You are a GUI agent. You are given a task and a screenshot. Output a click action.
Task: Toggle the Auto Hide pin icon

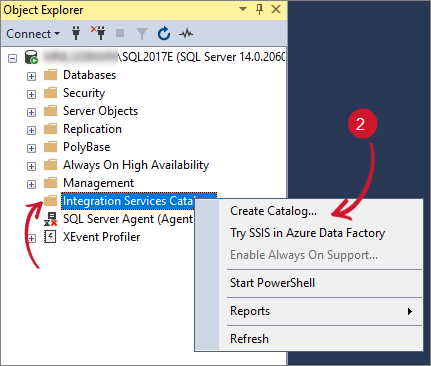[x=260, y=9]
